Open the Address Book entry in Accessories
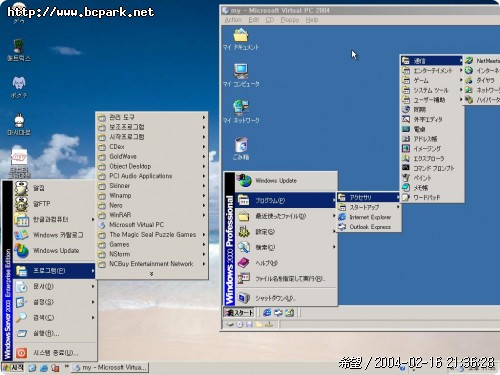Viewport: 500px width, 375px height. pos(432,139)
